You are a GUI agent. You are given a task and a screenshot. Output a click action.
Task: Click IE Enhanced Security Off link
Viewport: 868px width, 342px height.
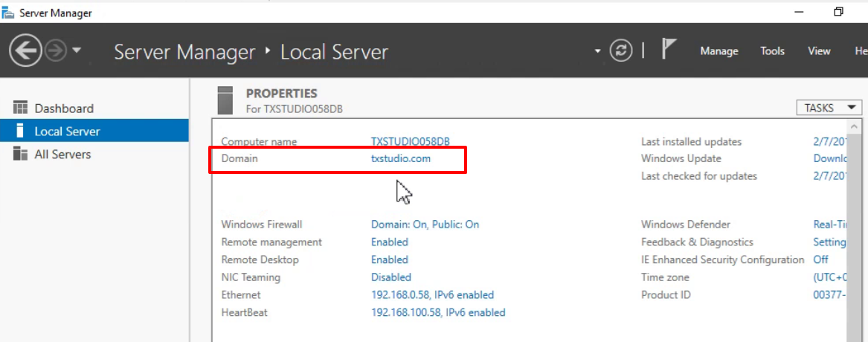tap(821, 259)
